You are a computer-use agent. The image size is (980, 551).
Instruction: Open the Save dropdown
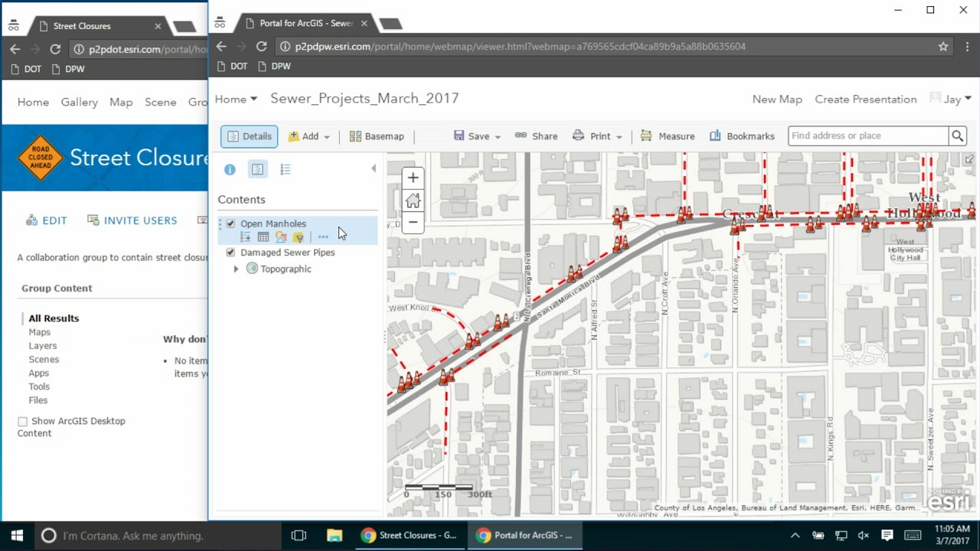pos(477,136)
